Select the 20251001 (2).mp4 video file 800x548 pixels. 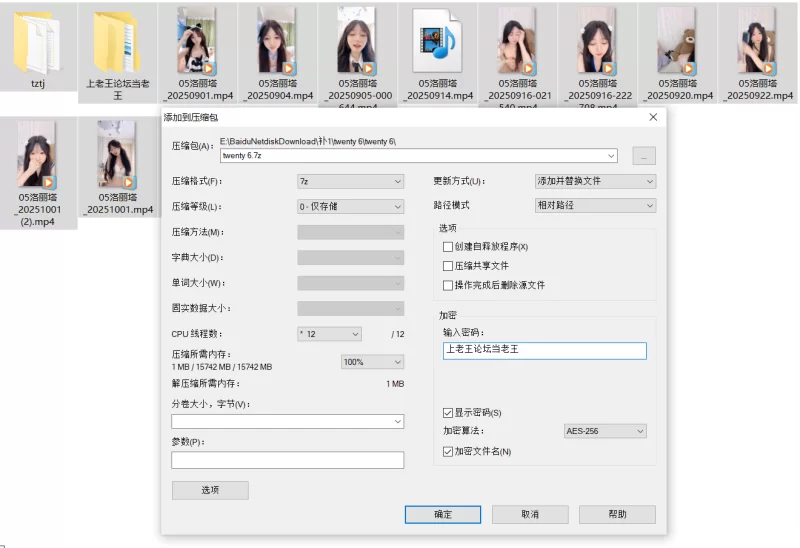[x=37, y=157]
